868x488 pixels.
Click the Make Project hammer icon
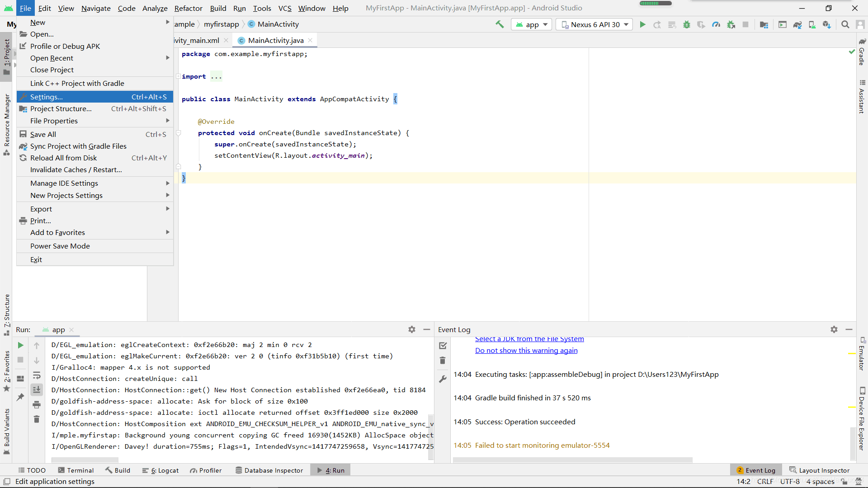500,24
